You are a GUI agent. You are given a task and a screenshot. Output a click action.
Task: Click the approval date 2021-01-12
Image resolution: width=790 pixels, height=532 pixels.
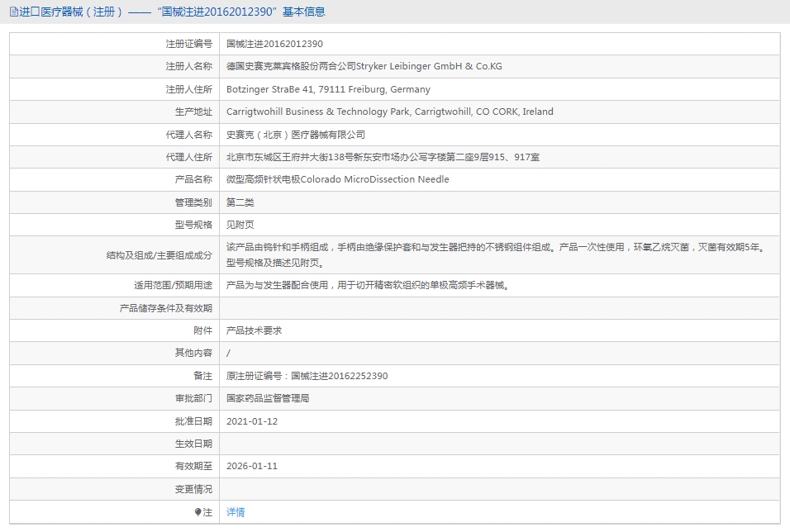(252, 421)
